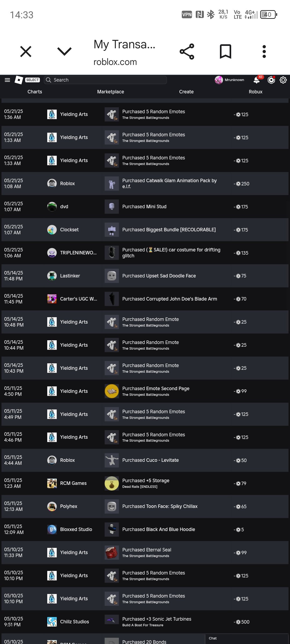Expand the browser chevron down arrow
290x644 pixels.
click(x=64, y=52)
